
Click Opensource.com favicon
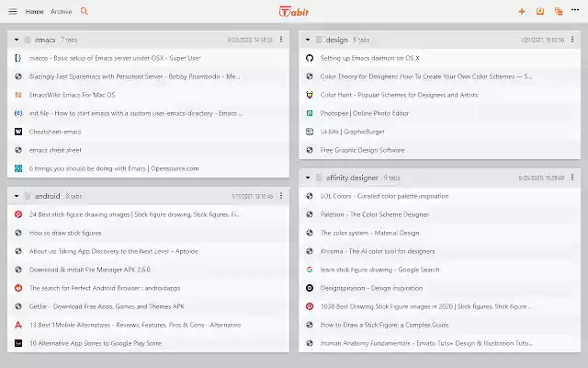(x=18, y=168)
